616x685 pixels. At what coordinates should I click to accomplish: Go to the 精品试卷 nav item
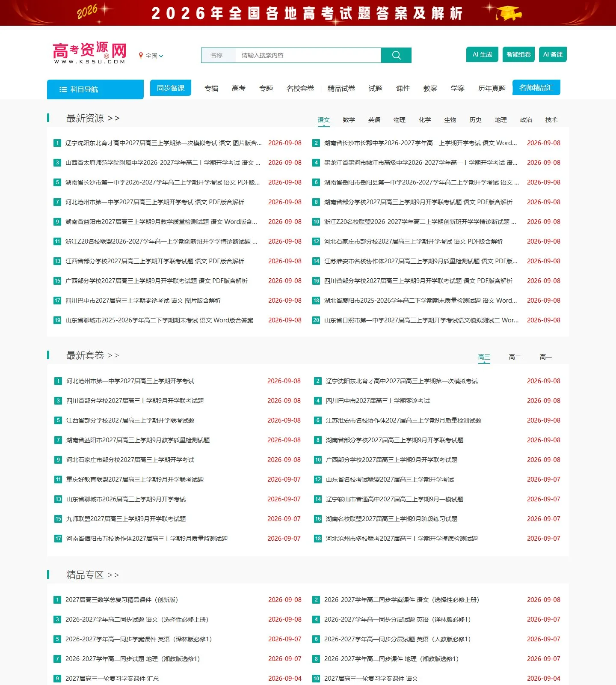[341, 88]
